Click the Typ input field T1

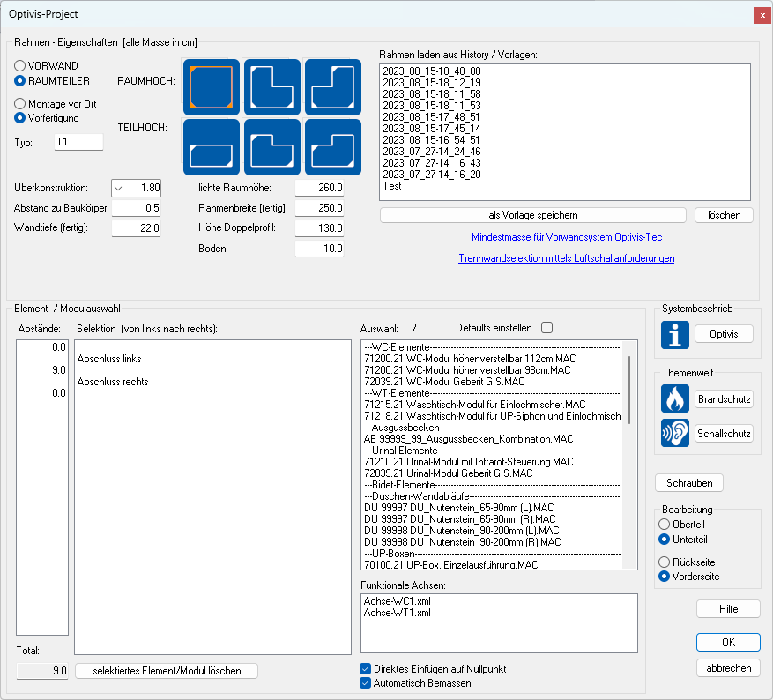coord(78,142)
